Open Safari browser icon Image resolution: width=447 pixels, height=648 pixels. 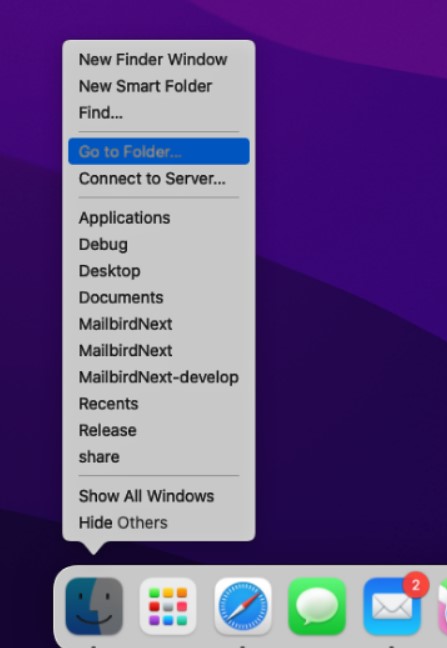point(243,606)
